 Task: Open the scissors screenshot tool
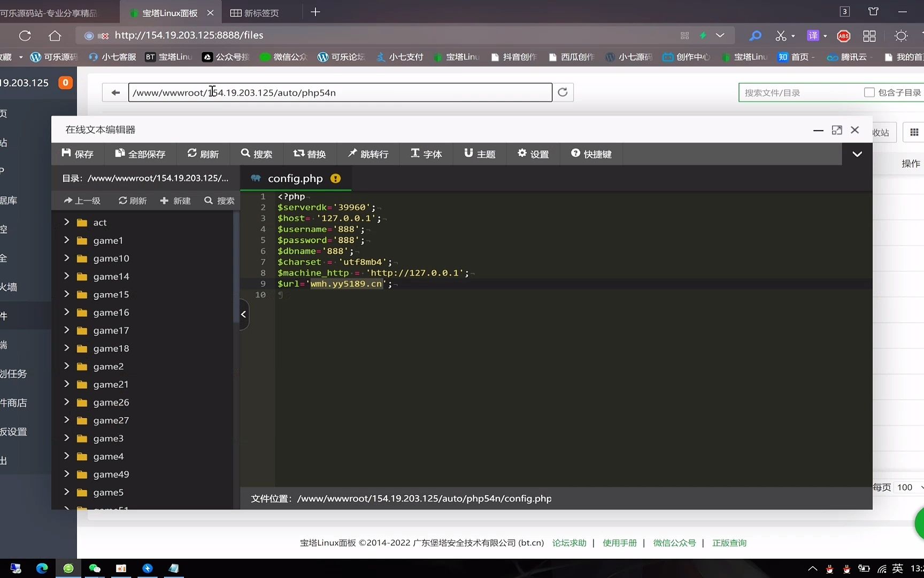pyautogui.click(x=781, y=36)
